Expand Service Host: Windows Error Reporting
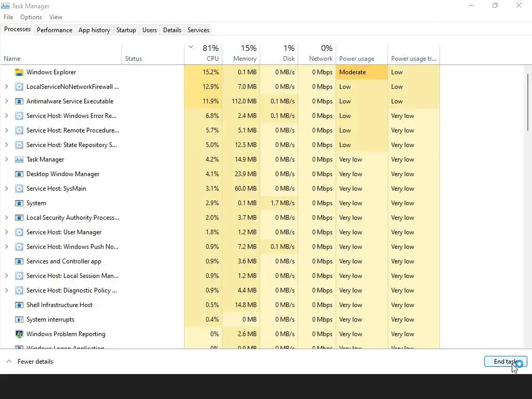Screen dimensions: 532x399 6,116
